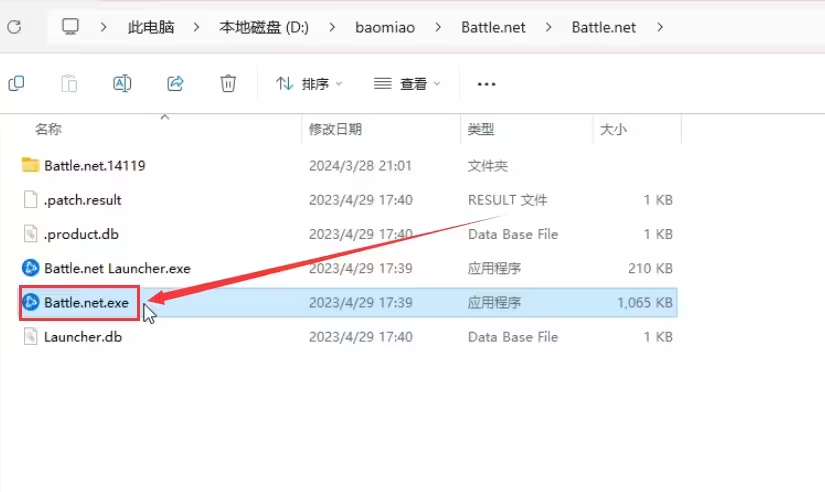This screenshot has height=492, width=825.
Task: Open the 排序 sort dropdown
Action: tap(309, 84)
